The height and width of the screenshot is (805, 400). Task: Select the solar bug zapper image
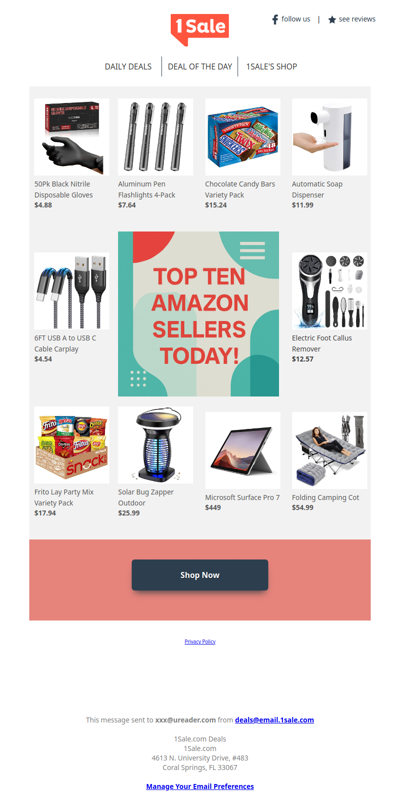click(x=156, y=445)
